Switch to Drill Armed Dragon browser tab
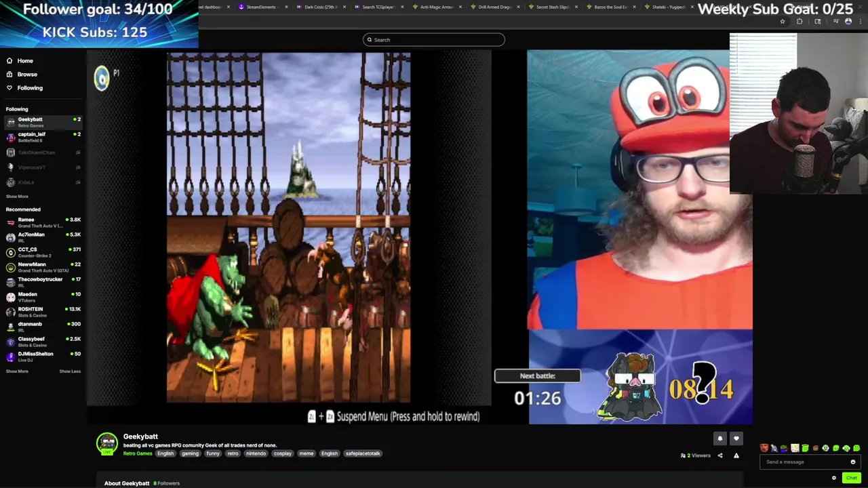The height and width of the screenshot is (488, 868). tap(494, 7)
